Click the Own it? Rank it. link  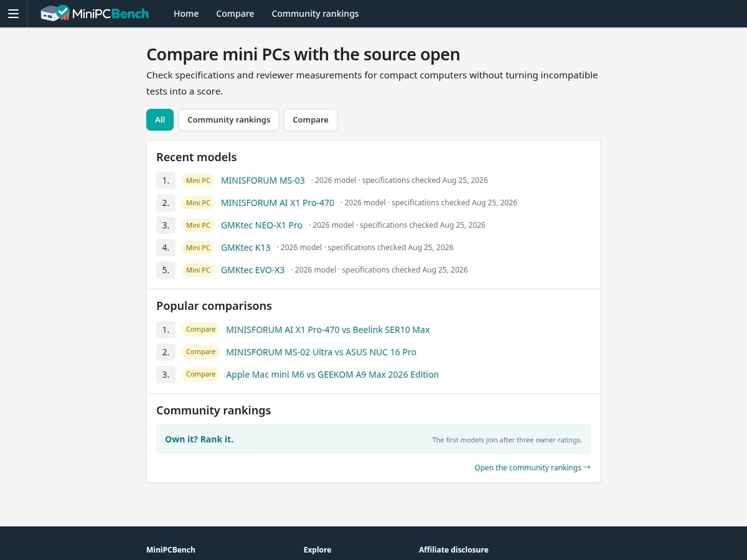(199, 439)
